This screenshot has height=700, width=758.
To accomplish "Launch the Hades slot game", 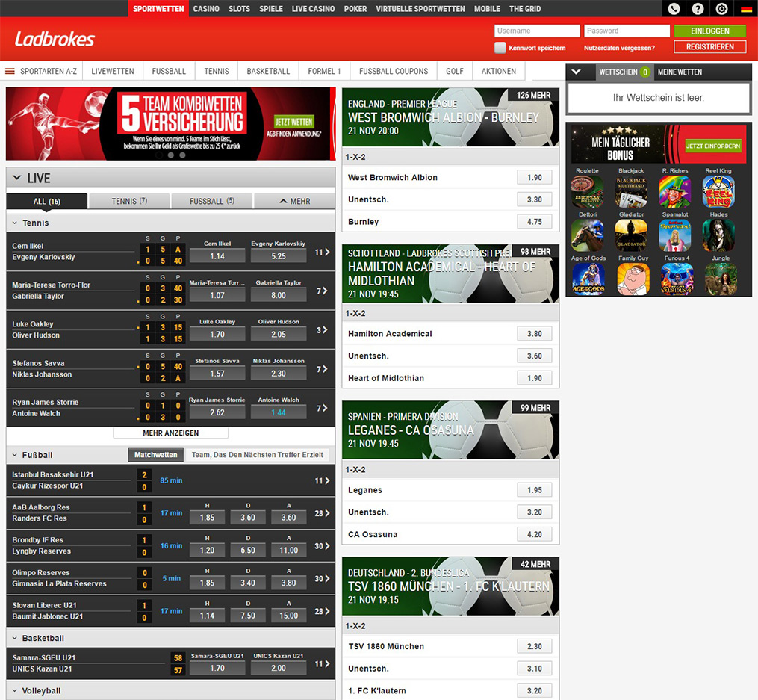I will coord(718,235).
